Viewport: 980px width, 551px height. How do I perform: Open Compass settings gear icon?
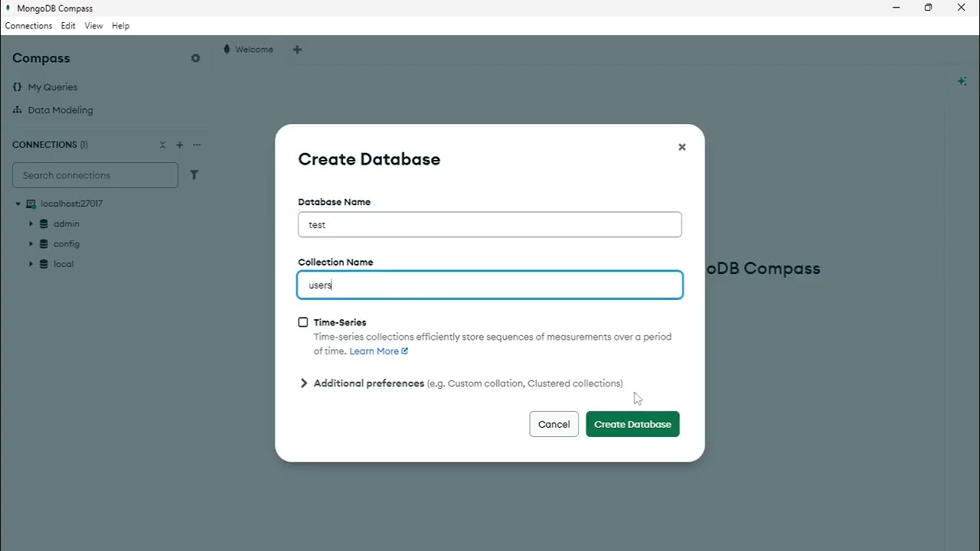pyautogui.click(x=195, y=58)
